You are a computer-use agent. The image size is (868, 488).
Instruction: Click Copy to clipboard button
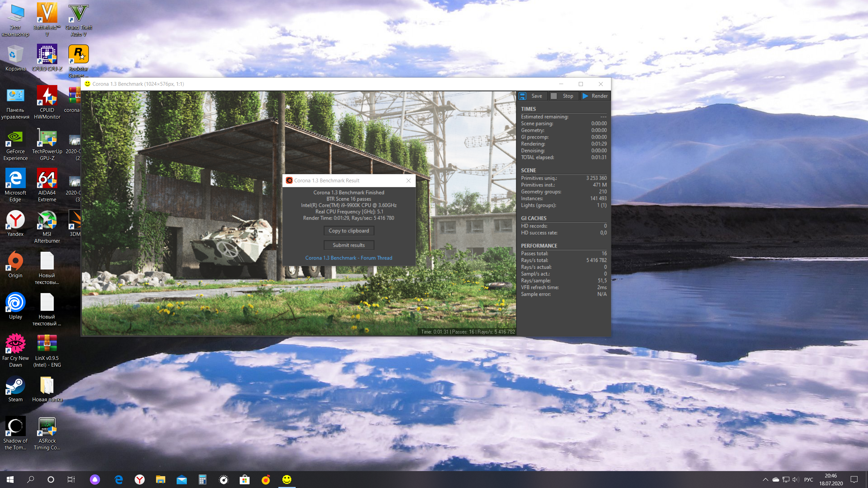click(349, 231)
